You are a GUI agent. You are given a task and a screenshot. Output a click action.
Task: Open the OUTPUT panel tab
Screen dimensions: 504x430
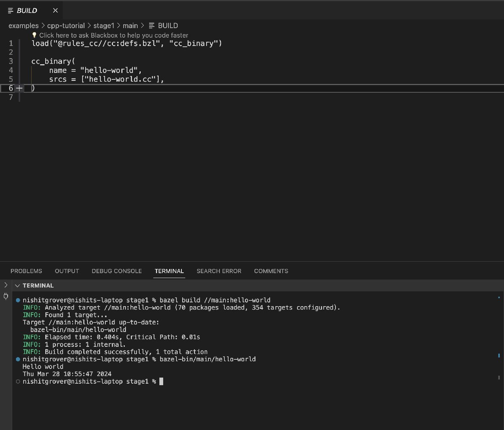pyautogui.click(x=67, y=271)
